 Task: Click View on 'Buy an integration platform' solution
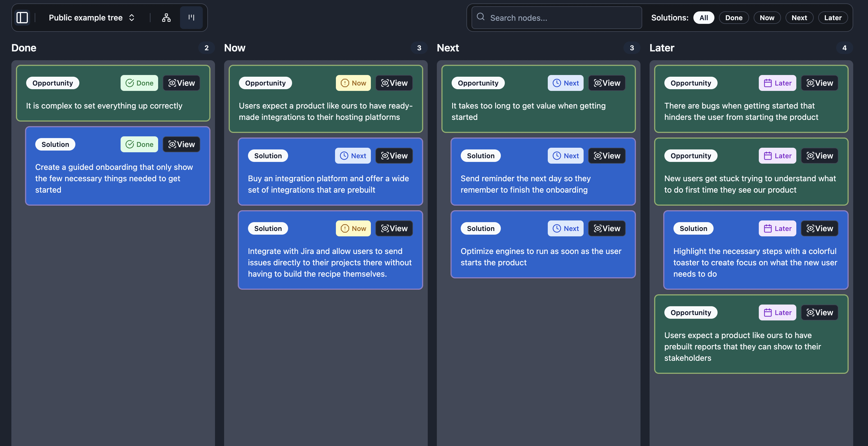[394, 155]
